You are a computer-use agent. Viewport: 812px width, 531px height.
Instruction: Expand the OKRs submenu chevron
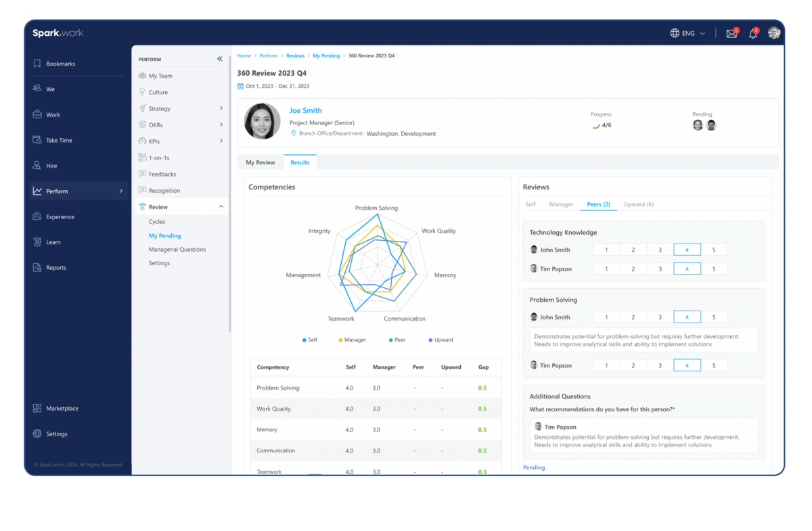coord(221,124)
